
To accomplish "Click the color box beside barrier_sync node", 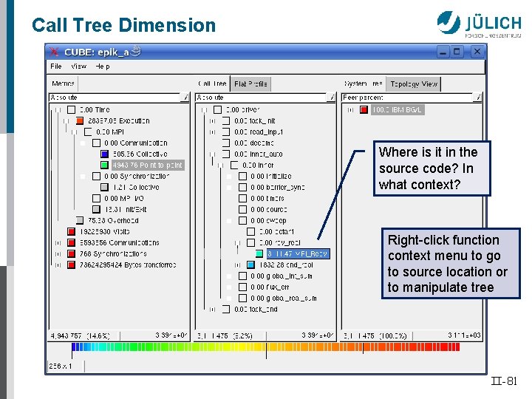I will pyautogui.click(x=242, y=187).
